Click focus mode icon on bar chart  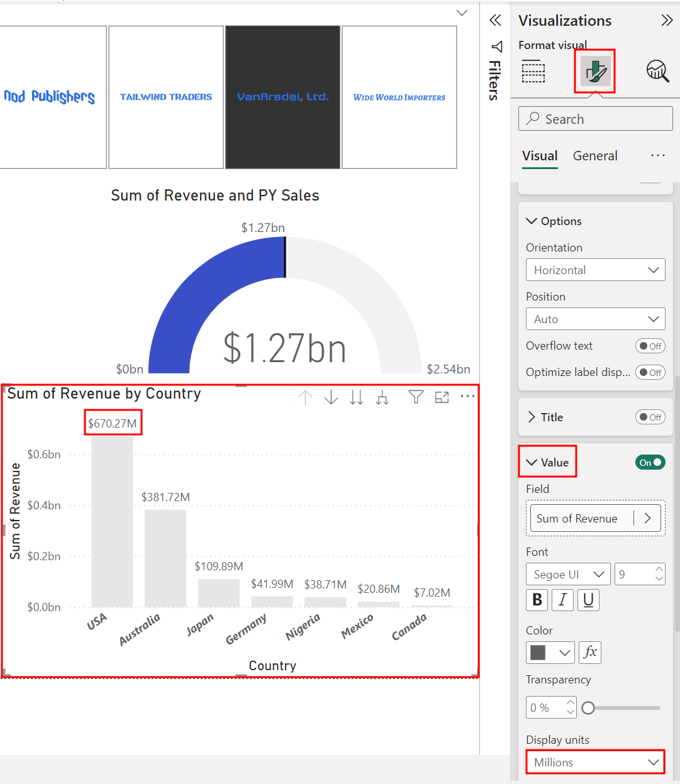coord(441,397)
